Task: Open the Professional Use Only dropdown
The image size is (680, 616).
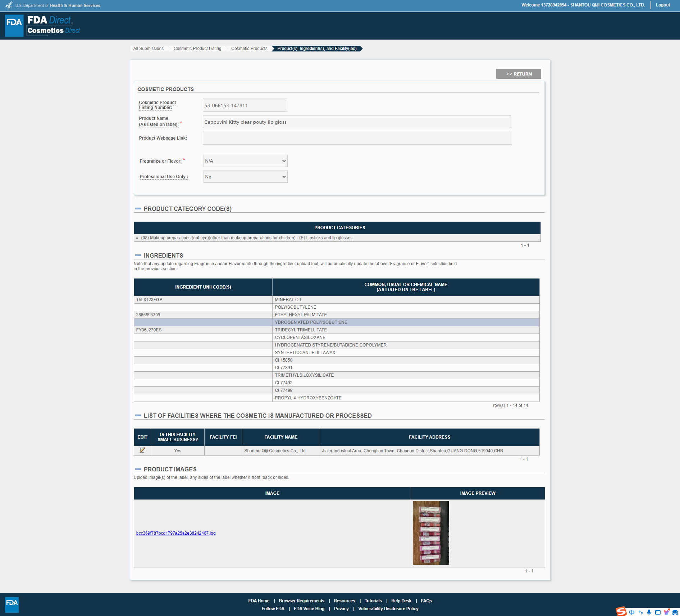Action: [245, 177]
